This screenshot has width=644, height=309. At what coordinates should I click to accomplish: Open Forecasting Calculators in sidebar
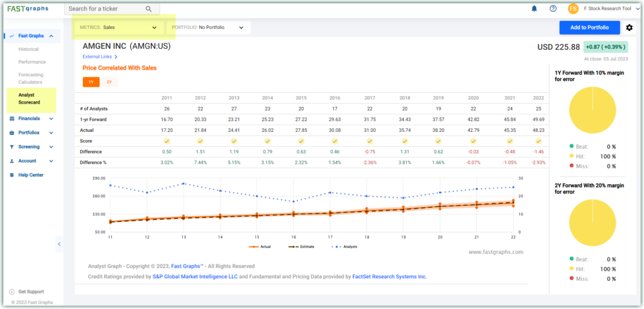[31, 79]
